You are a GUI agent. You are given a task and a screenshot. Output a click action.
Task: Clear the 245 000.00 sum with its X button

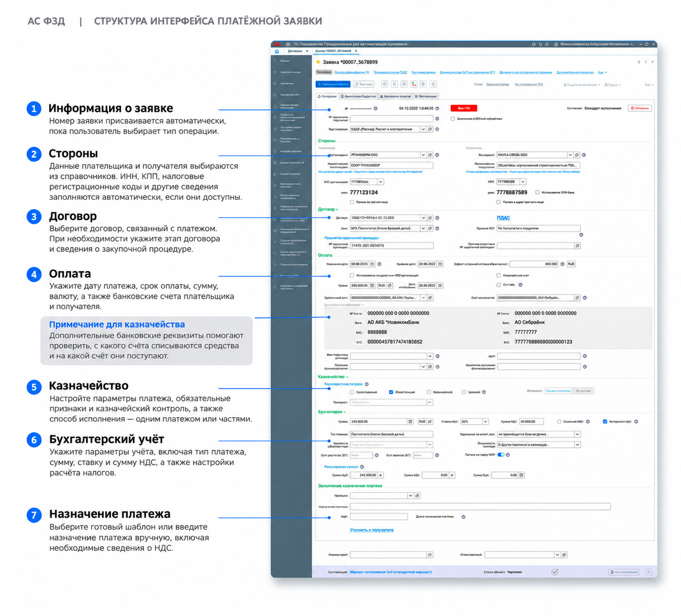tap(380, 475)
